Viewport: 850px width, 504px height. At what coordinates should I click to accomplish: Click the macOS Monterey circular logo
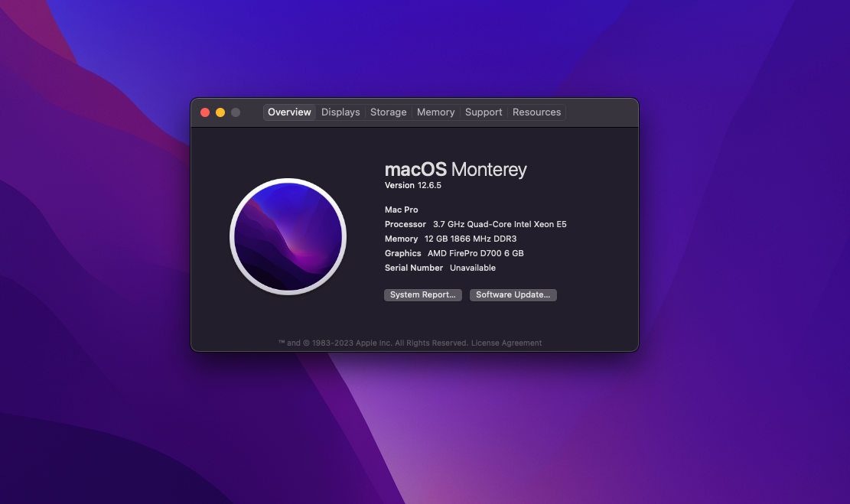pos(288,237)
